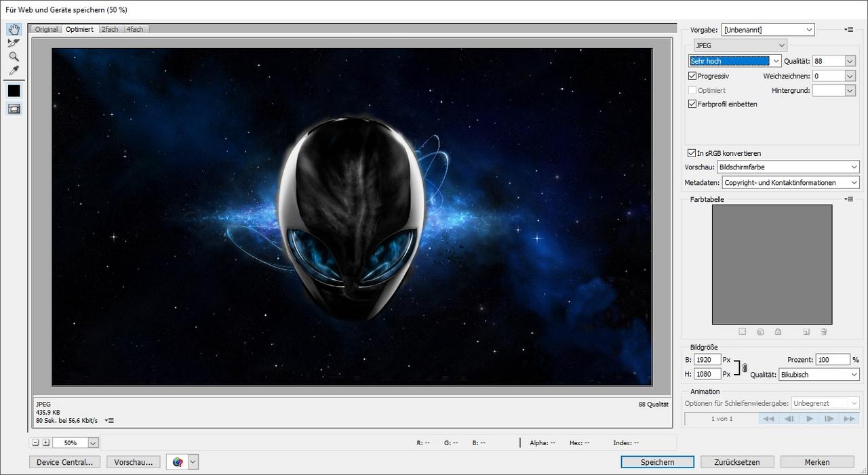Click the web-shift cube icon under color table
The width and height of the screenshot is (868, 475).
pyautogui.click(x=760, y=331)
